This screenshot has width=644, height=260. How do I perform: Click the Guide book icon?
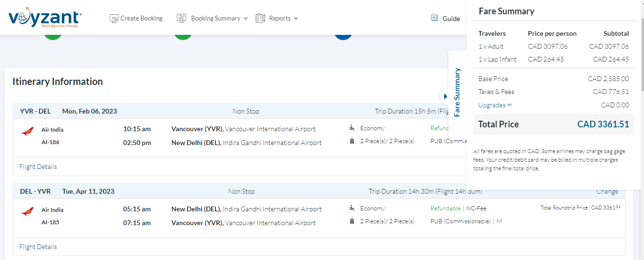pos(434,18)
